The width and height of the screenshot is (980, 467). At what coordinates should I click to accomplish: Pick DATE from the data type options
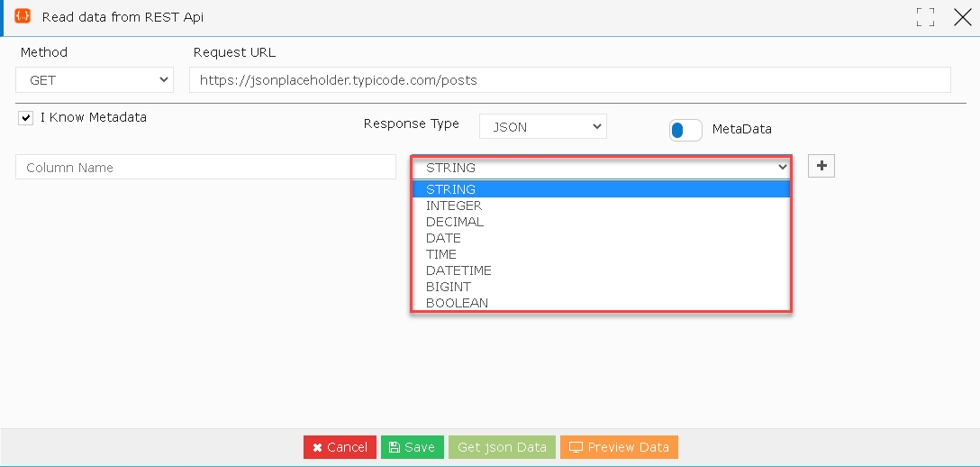point(602,238)
